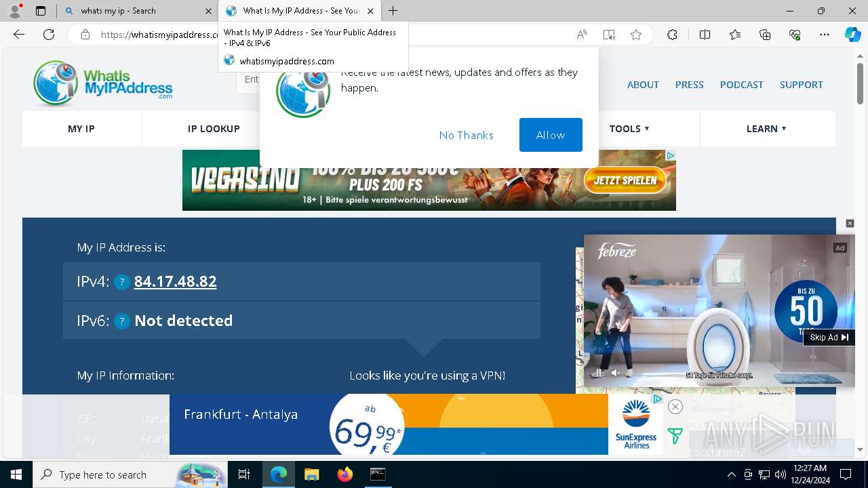This screenshot has height=488, width=868.
Task: Open Edge Settings and more menu
Action: click(825, 35)
